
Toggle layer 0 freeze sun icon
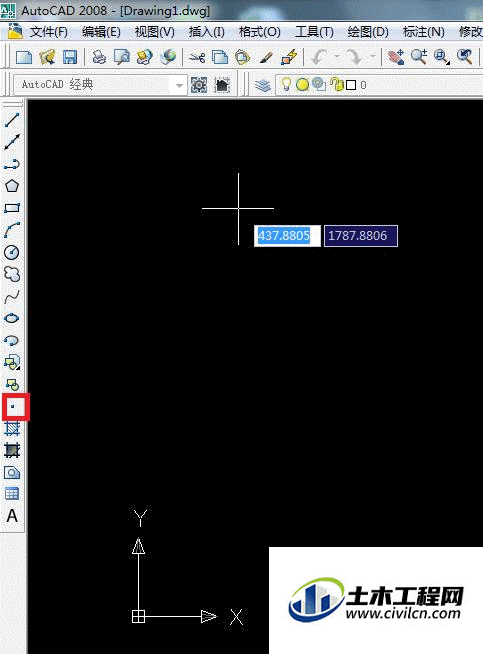click(x=302, y=85)
